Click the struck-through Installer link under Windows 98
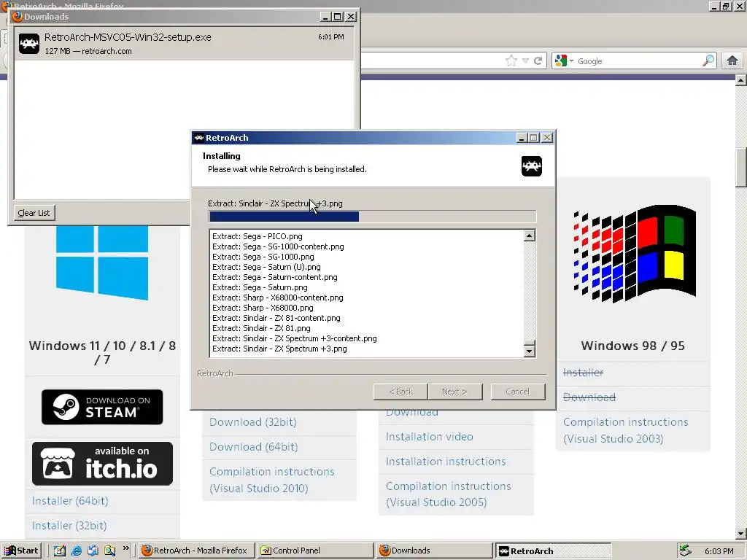 583,373
